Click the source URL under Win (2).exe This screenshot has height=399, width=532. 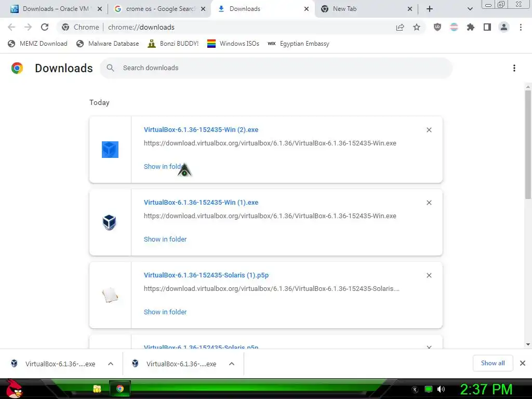coord(270,143)
